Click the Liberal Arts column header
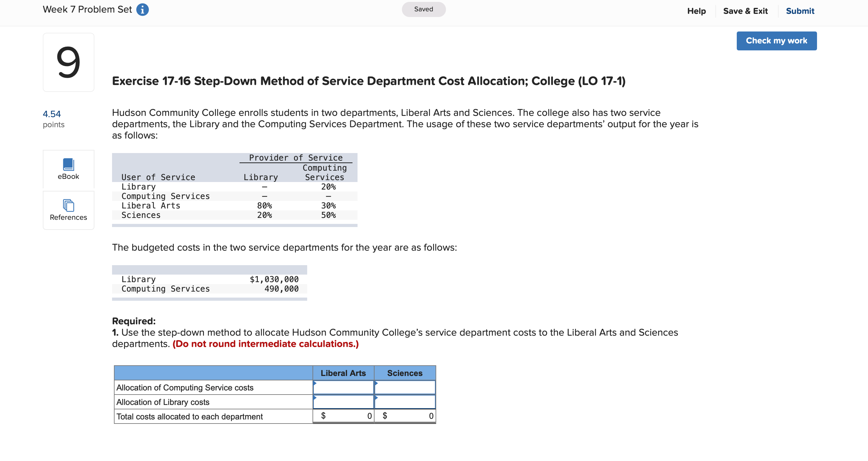This screenshot has height=461, width=868. pos(343,373)
